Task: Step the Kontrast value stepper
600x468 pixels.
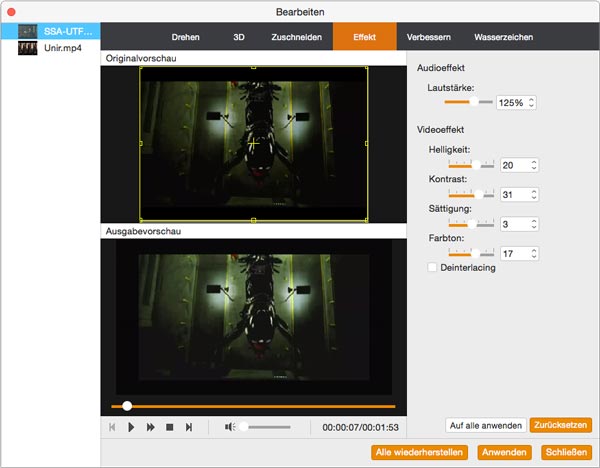Action: pyautogui.click(x=534, y=195)
